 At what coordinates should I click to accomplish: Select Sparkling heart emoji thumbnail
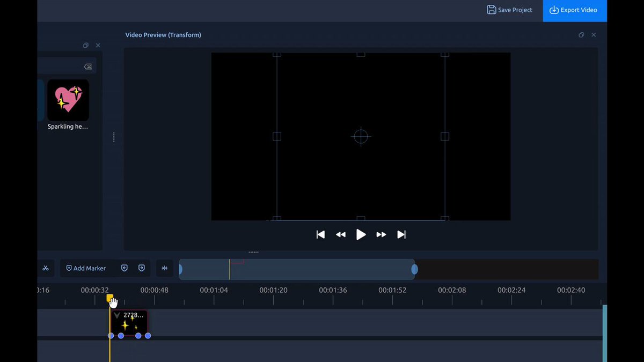click(68, 100)
